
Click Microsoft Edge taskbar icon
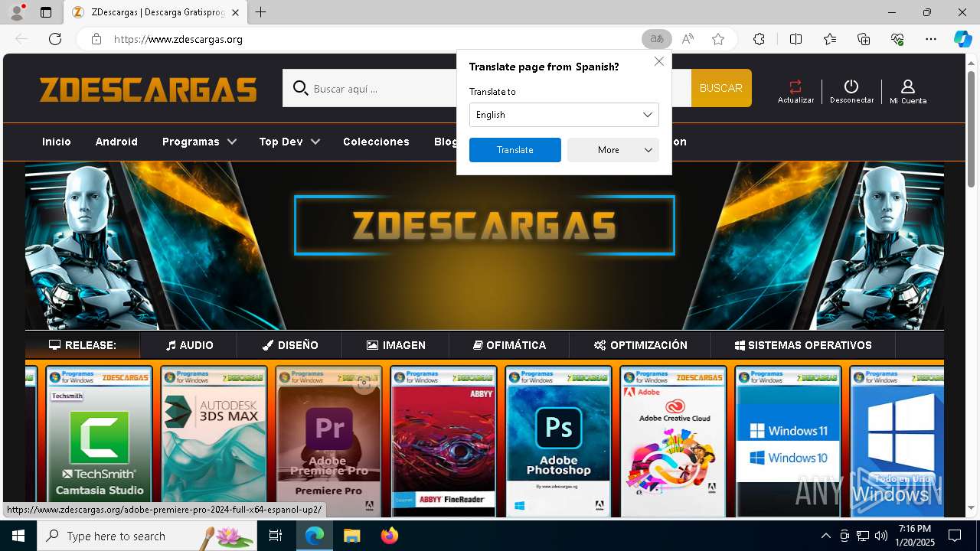pos(315,536)
